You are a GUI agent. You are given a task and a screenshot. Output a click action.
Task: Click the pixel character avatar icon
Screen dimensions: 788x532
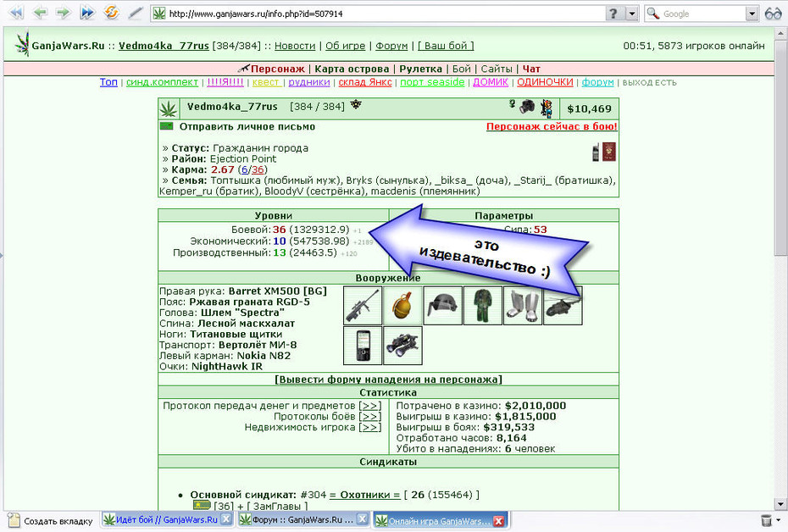pos(547,108)
